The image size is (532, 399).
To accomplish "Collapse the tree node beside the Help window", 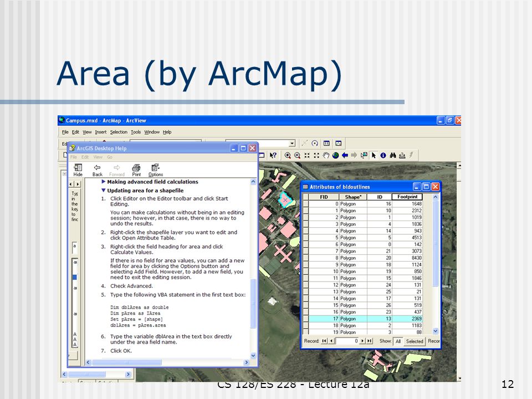I will coord(64,173).
